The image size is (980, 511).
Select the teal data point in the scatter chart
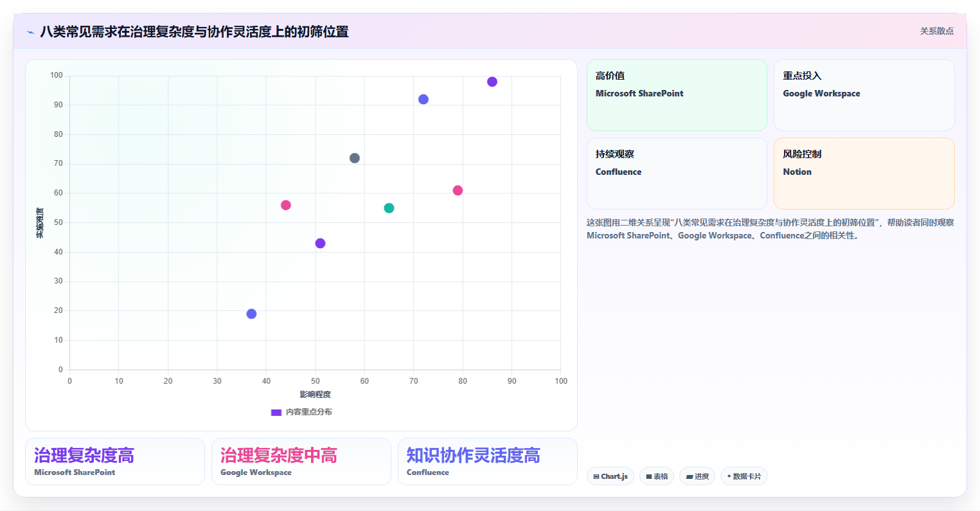click(389, 208)
